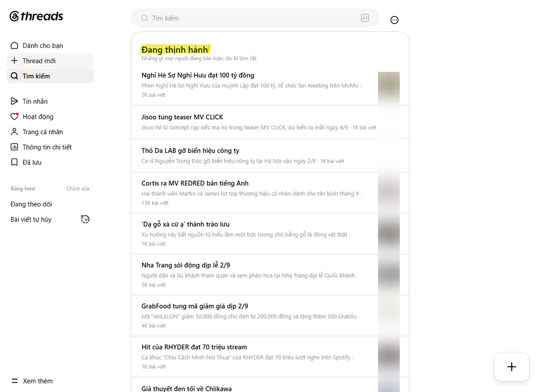This screenshot has height=392, width=540.
Task: Open Tin nhắn messages icon
Action: tap(14, 101)
